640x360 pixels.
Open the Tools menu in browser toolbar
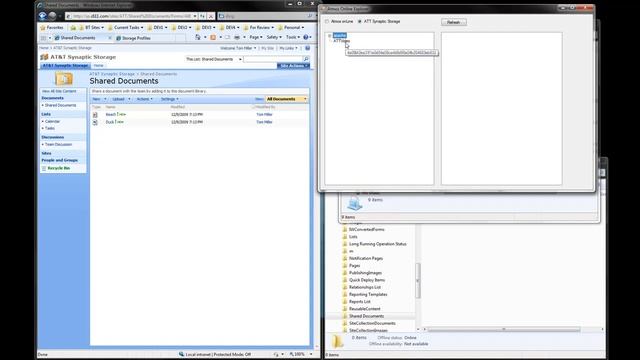pyautogui.click(x=293, y=37)
